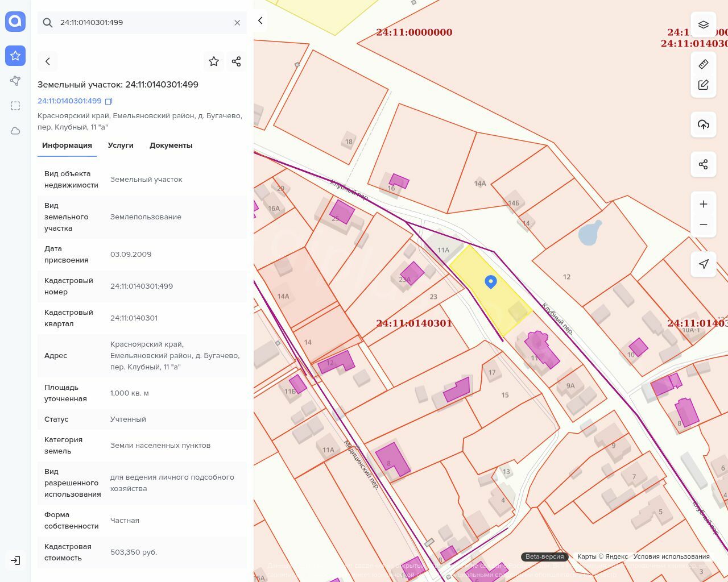728x582 pixels.
Task: Open cadastral number link 24:11:0140301:499
Action: 69,101
